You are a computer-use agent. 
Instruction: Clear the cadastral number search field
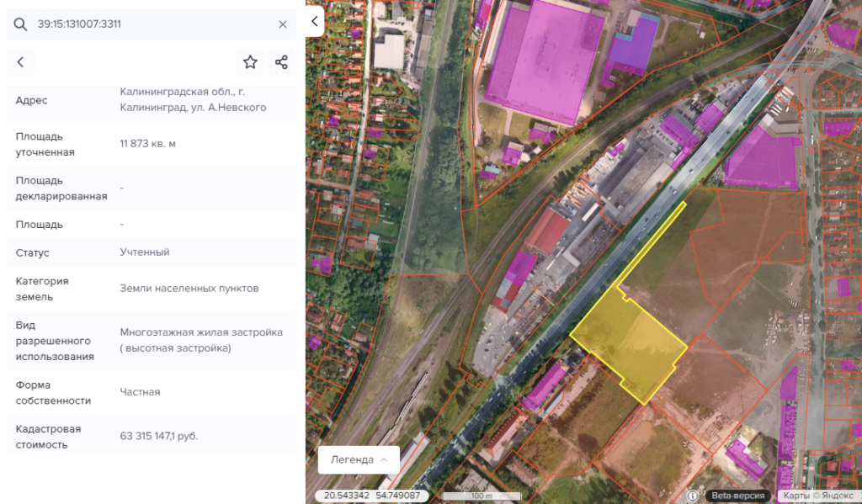click(283, 24)
